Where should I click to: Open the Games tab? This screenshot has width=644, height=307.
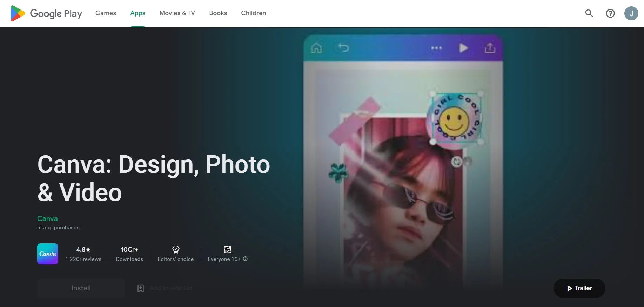(106, 13)
